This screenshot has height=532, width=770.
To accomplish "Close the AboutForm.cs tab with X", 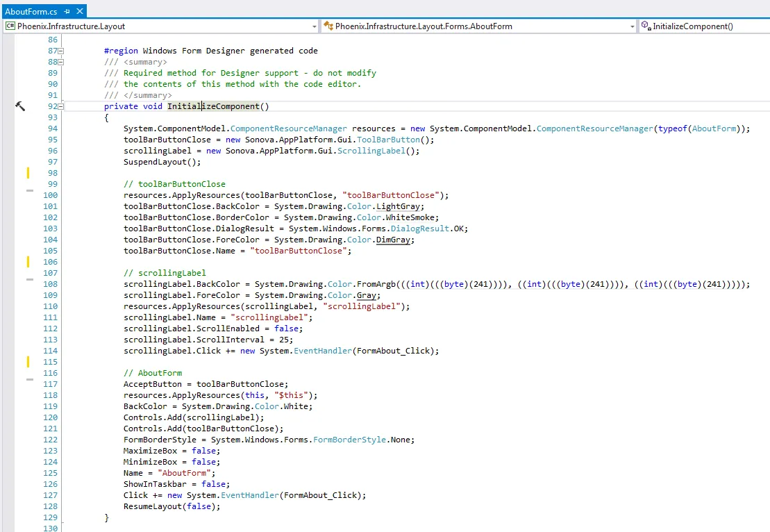I will coord(80,11).
